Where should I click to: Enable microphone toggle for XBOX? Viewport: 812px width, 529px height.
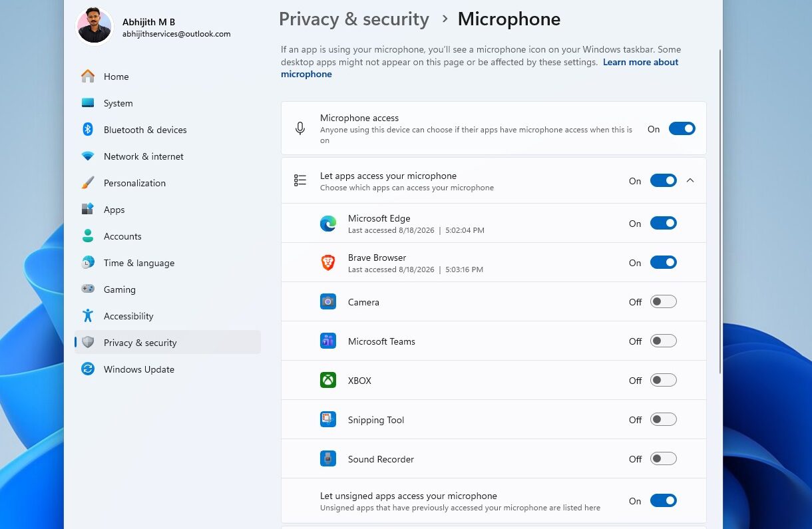pos(664,381)
